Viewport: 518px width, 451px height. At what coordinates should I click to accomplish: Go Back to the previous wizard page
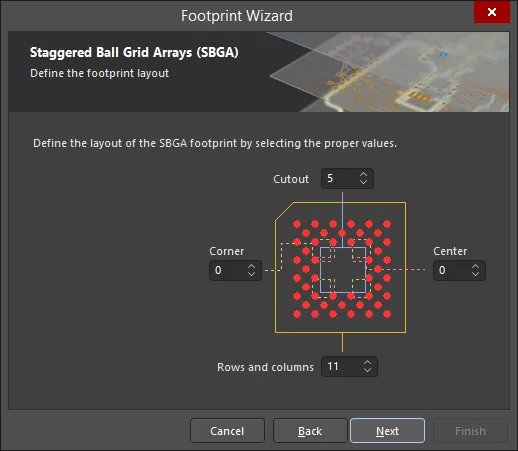tap(310, 431)
